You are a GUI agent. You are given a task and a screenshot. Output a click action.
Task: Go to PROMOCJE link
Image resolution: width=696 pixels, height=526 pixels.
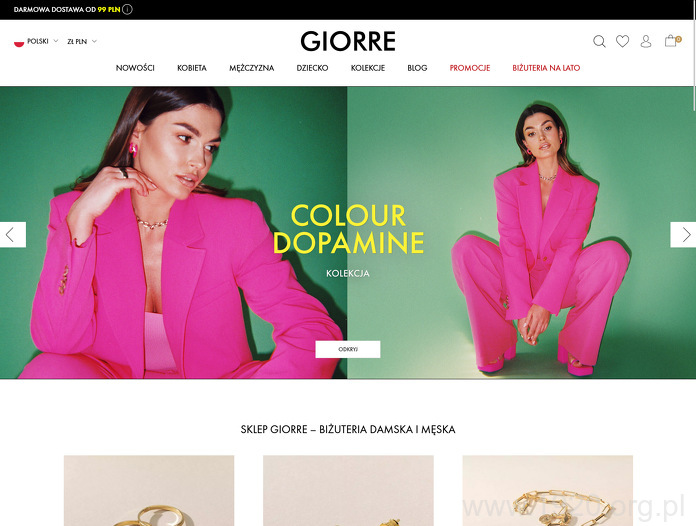[470, 68]
